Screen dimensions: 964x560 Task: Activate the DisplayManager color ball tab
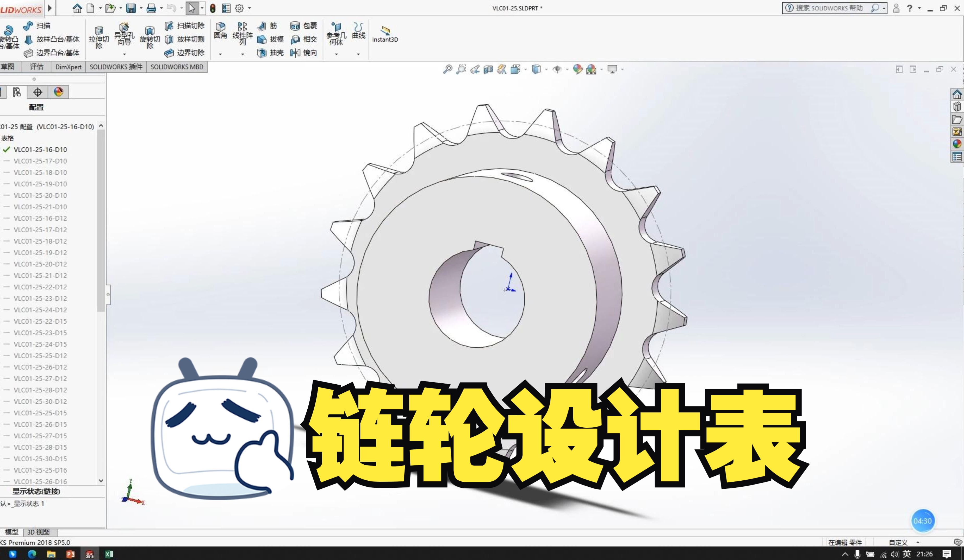coord(59,92)
